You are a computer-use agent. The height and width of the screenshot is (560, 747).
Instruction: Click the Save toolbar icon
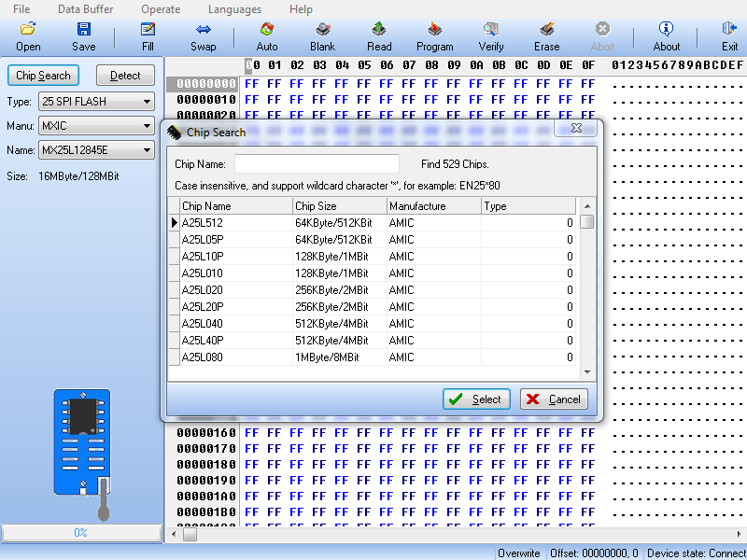click(83, 36)
